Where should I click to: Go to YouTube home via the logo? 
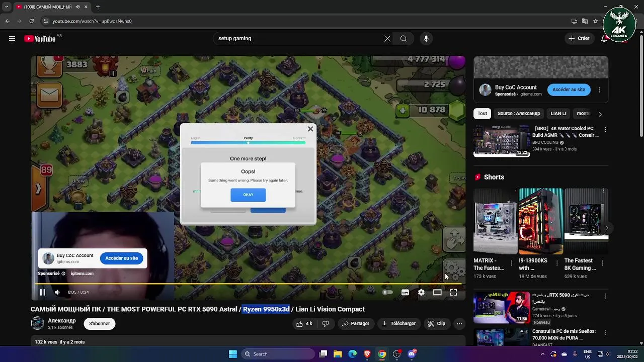coord(40,39)
